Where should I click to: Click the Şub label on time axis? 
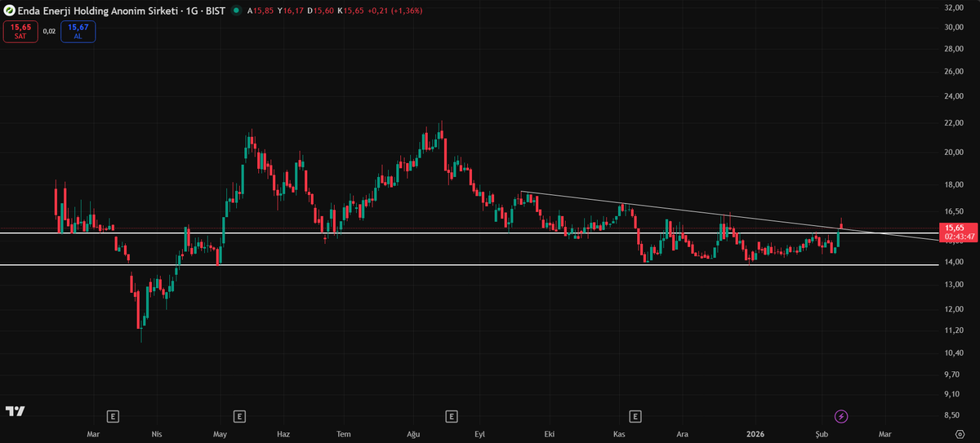(822, 435)
